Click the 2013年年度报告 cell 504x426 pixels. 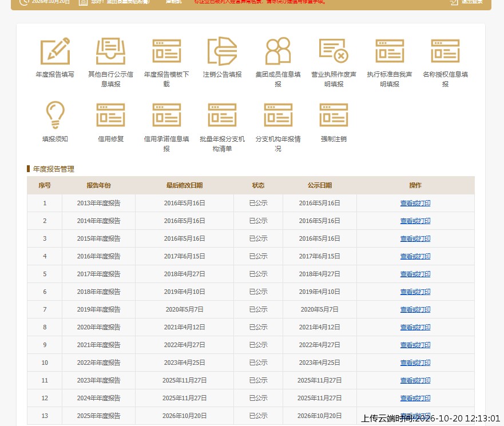pyautogui.click(x=98, y=203)
